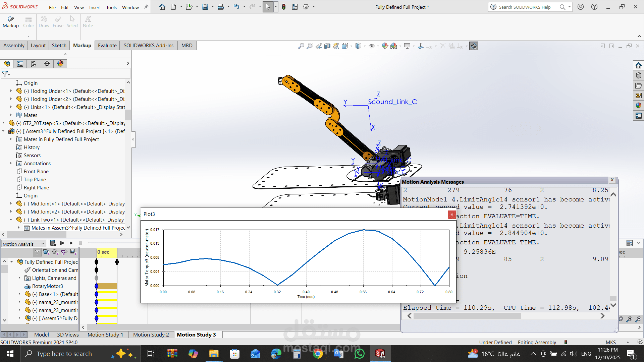
Task: Open the DisplayManager tab
Action: [x=60, y=64]
